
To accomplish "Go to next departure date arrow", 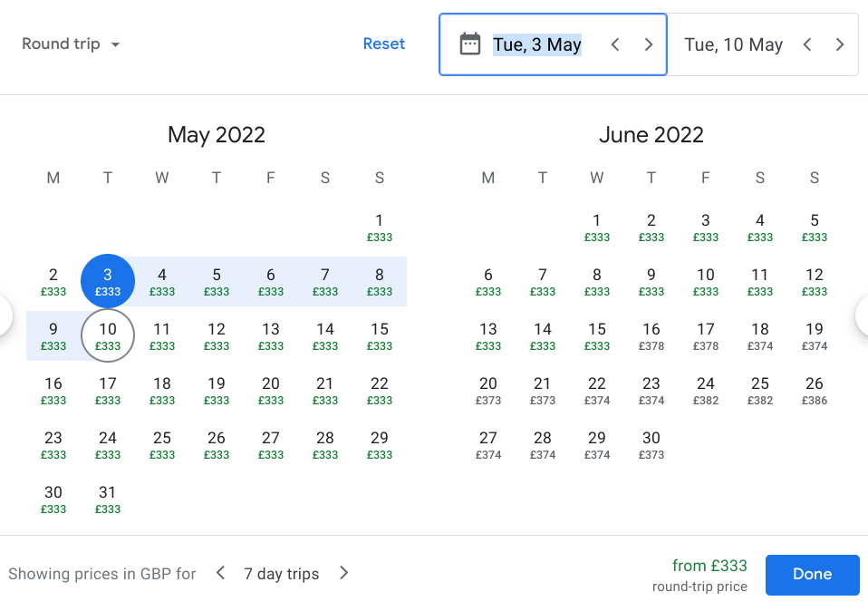I will click(649, 44).
